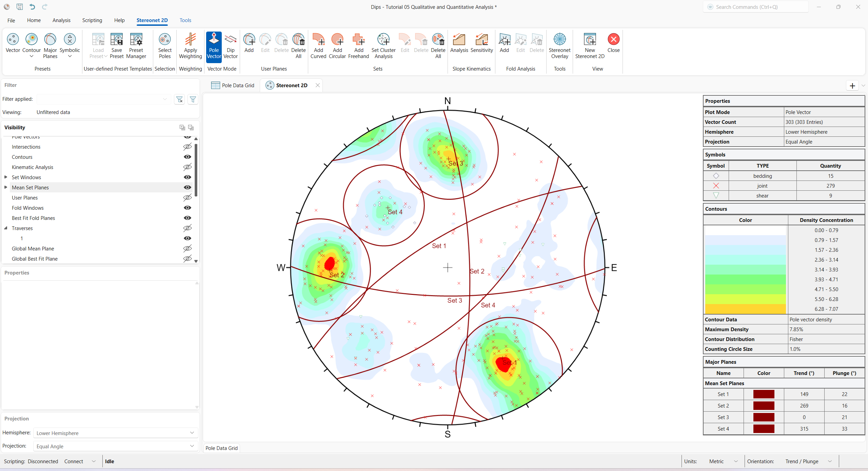Viewport: 868px width, 471px height.
Task: Click Select Poles button
Action: click(165, 46)
